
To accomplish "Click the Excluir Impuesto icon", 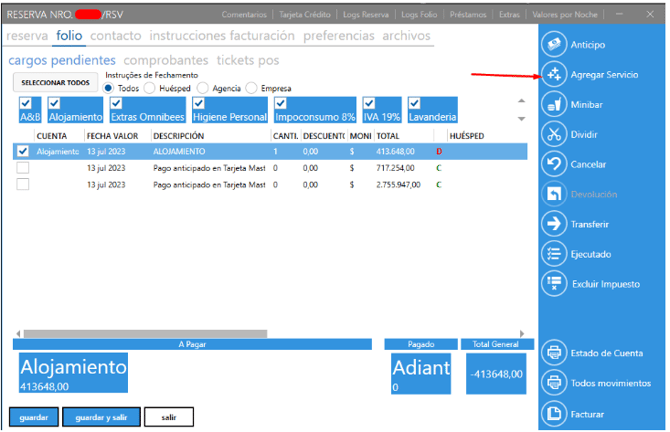I will click(x=554, y=283).
